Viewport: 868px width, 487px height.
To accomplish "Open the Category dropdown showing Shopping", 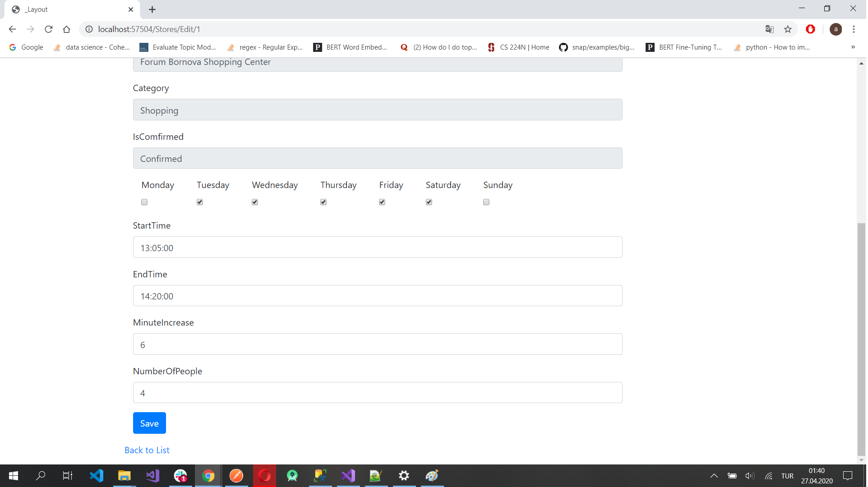I will point(378,110).
